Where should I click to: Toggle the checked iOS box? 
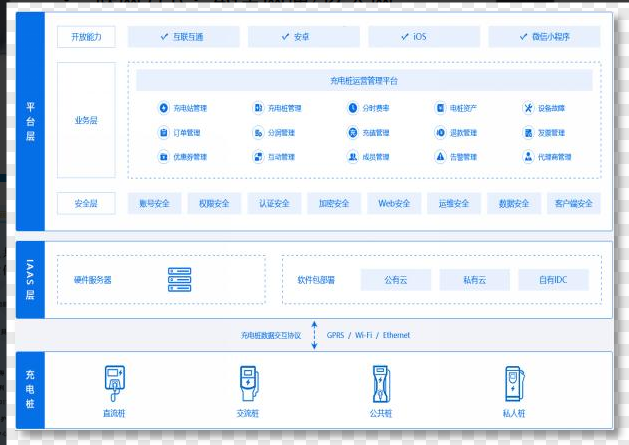(424, 37)
